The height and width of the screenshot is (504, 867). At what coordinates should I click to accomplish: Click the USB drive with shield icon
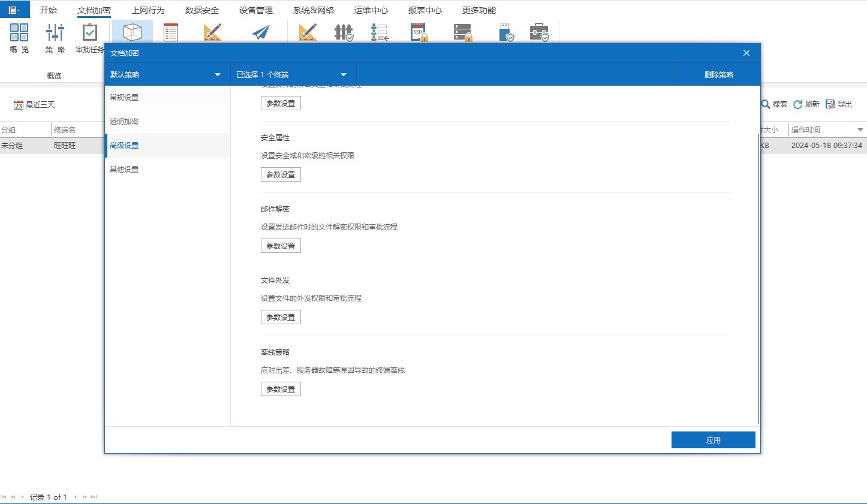click(x=506, y=32)
